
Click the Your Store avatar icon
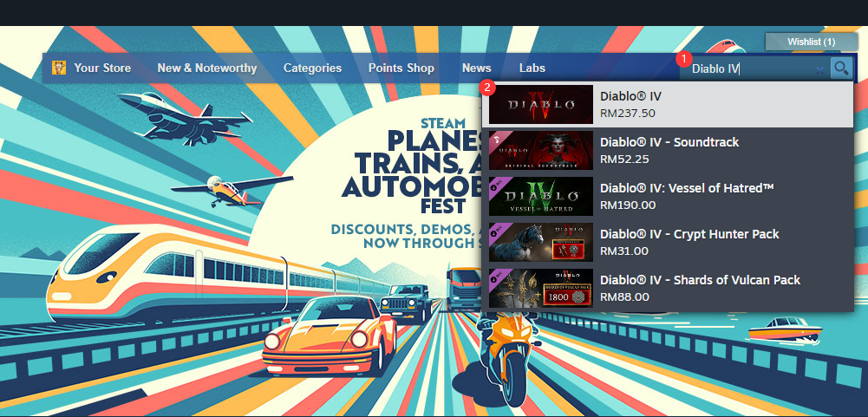click(x=59, y=68)
